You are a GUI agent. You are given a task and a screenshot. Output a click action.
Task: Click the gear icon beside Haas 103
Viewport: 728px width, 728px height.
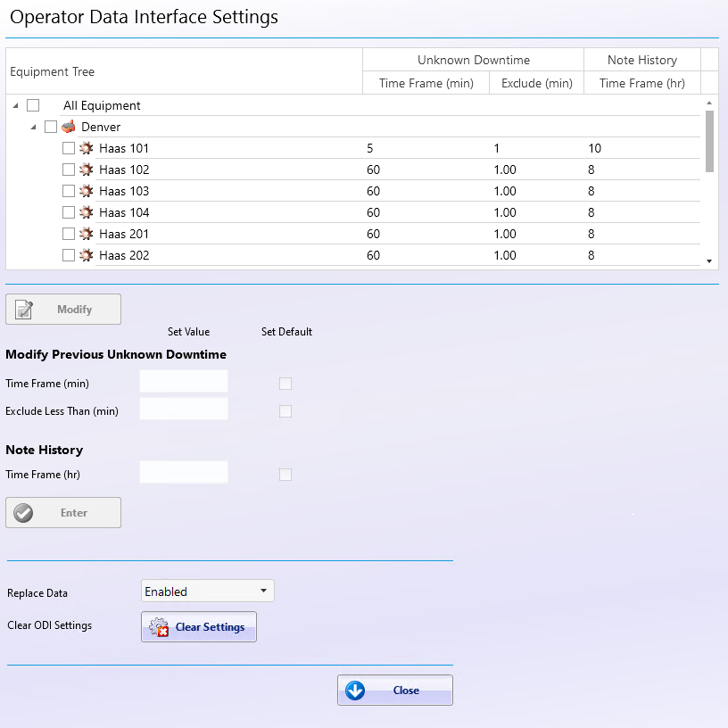(x=86, y=191)
